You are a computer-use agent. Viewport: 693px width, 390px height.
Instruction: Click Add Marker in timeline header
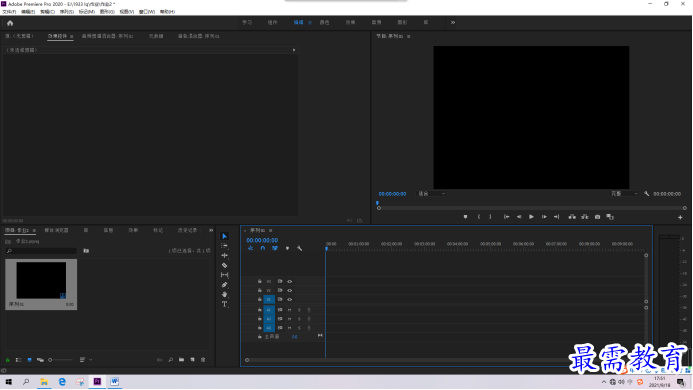click(287, 249)
